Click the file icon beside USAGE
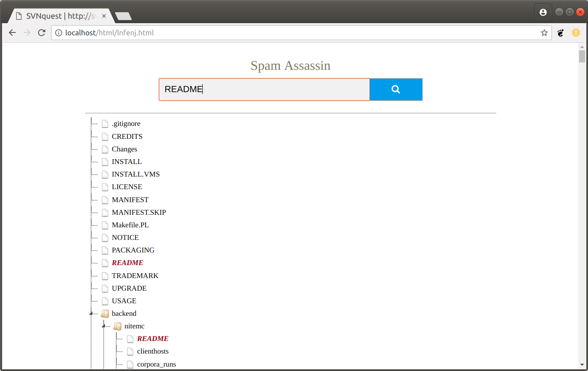 click(105, 301)
